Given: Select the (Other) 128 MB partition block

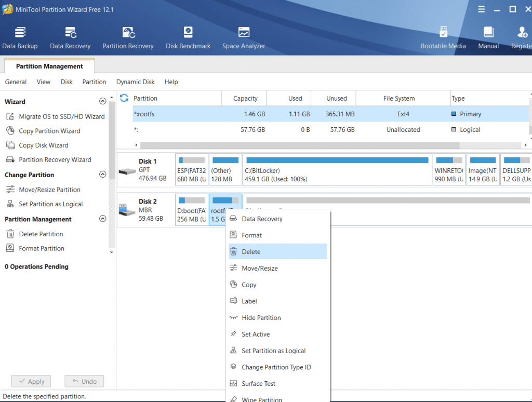Looking at the screenshot, I should pyautogui.click(x=225, y=169).
